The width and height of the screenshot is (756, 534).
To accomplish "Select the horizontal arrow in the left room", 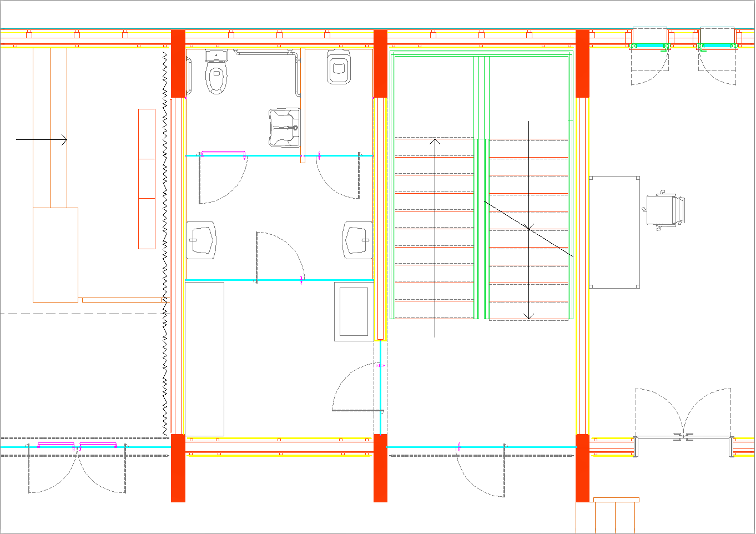I will 42,140.
